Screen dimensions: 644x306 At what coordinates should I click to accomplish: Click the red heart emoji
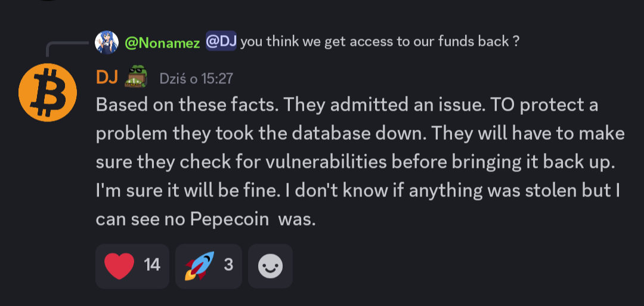point(119,266)
